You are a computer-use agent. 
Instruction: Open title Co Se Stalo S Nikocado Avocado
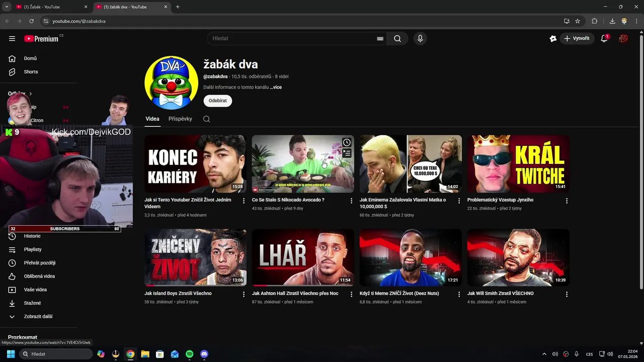(x=288, y=200)
